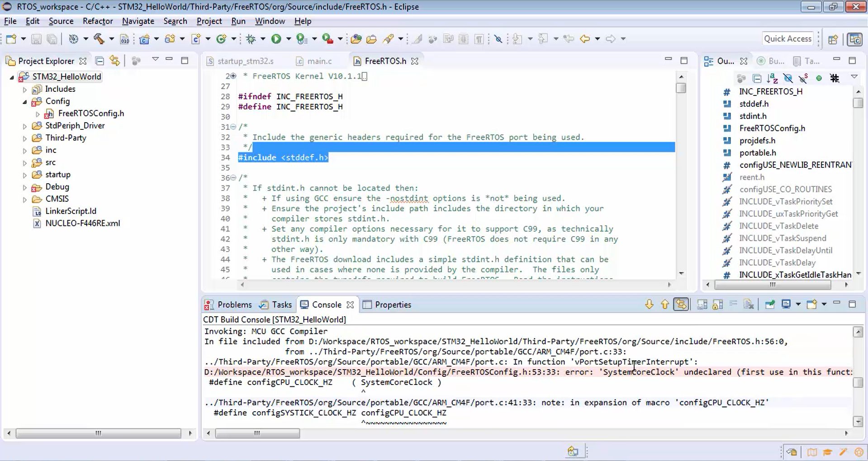Open the Run button dropdown arrow

(288, 39)
